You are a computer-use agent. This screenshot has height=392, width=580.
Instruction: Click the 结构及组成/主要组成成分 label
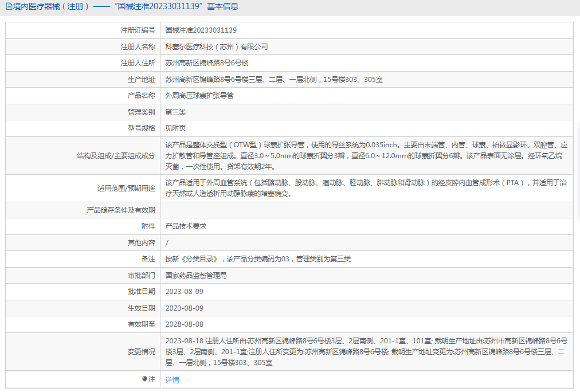click(x=116, y=156)
